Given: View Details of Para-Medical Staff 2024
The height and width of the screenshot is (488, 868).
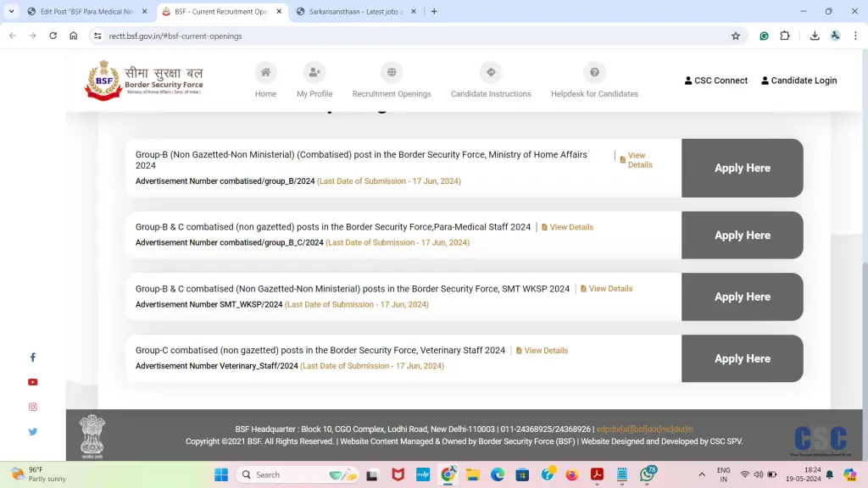Looking at the screenshot, I should [x=567, y=227].
